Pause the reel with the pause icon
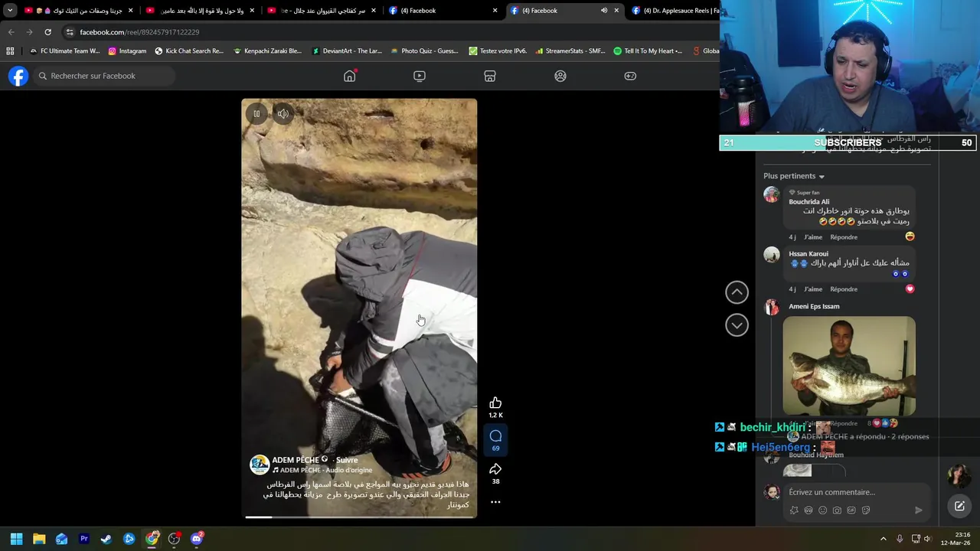Viewport: 980px width, 551px height. point(256,114)
